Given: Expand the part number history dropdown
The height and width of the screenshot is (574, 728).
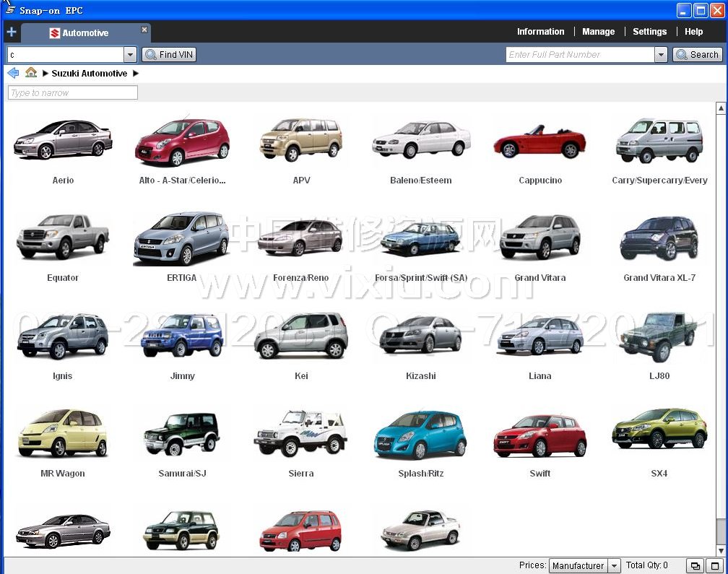Looking at the screenshot, I should (x=661, y=55).
